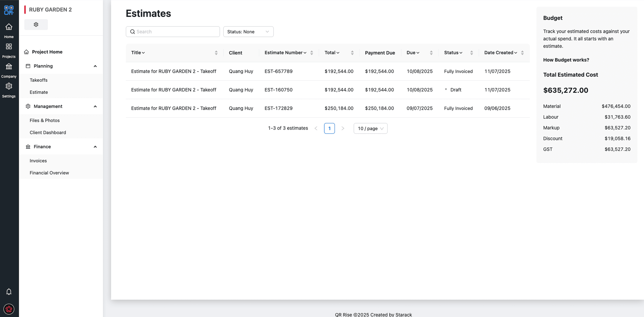The image size is (644, 317).
Task: Open Financial Overview under Finance
Action: pos(49,173)
